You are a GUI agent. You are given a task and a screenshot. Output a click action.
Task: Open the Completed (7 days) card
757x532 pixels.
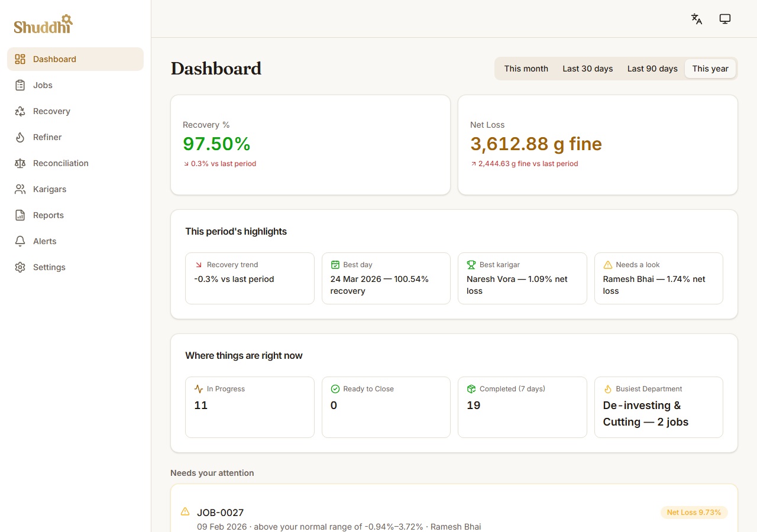522,407
